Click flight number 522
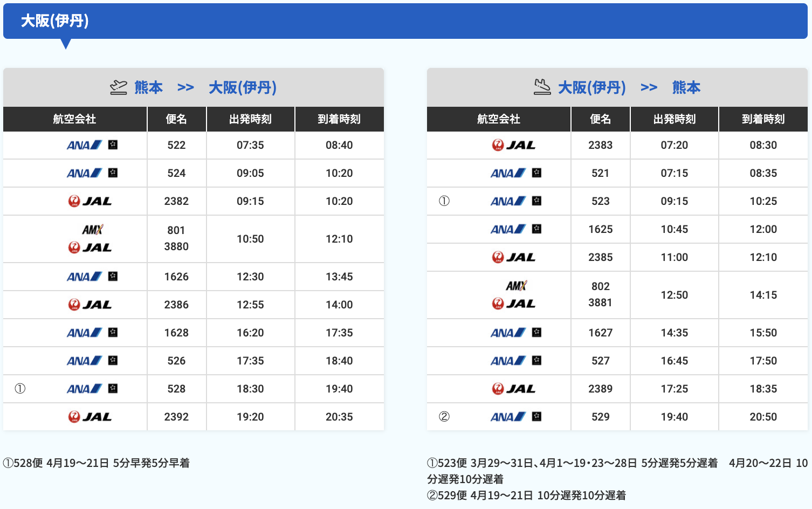This screenshot has width=812, height=509. click(x=176, y=145)
